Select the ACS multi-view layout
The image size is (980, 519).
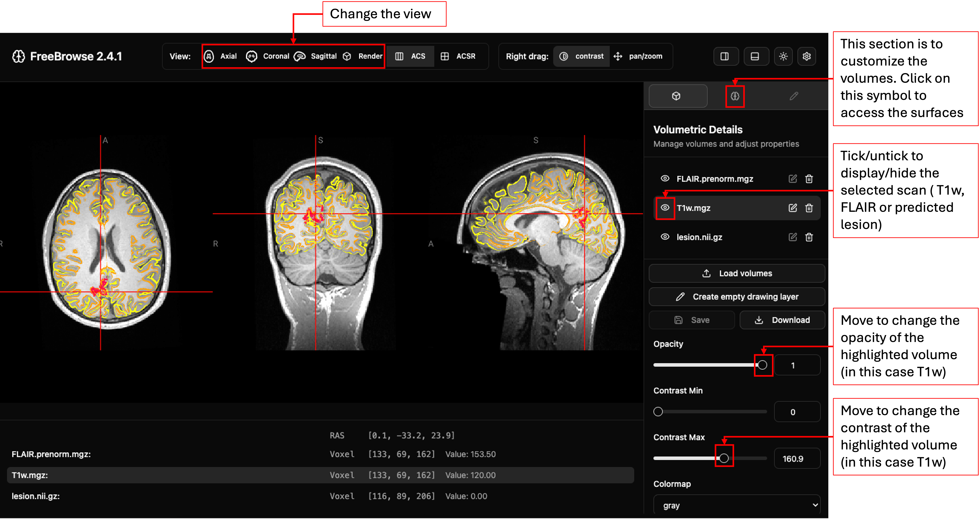pos(410,56)
